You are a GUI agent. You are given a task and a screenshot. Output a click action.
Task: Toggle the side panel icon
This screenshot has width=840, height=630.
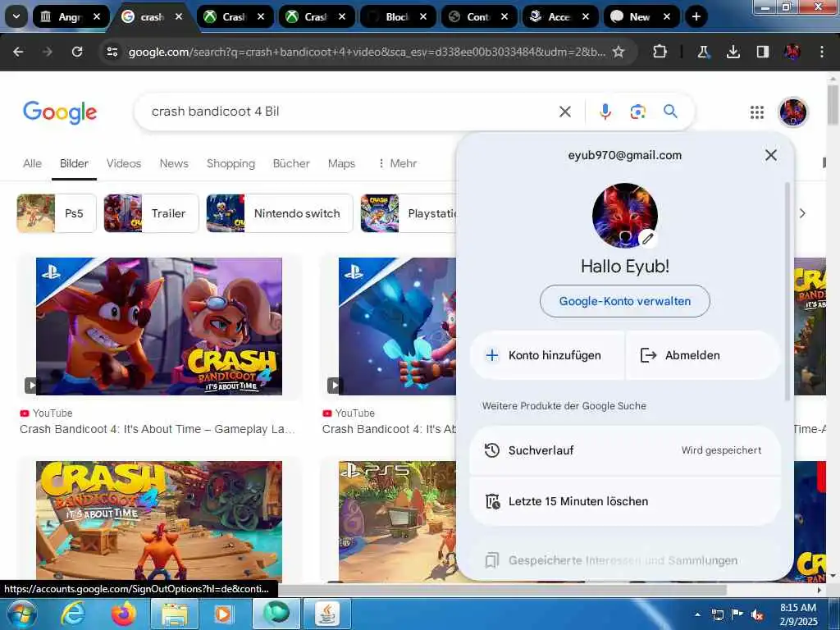tap(762, 52)
